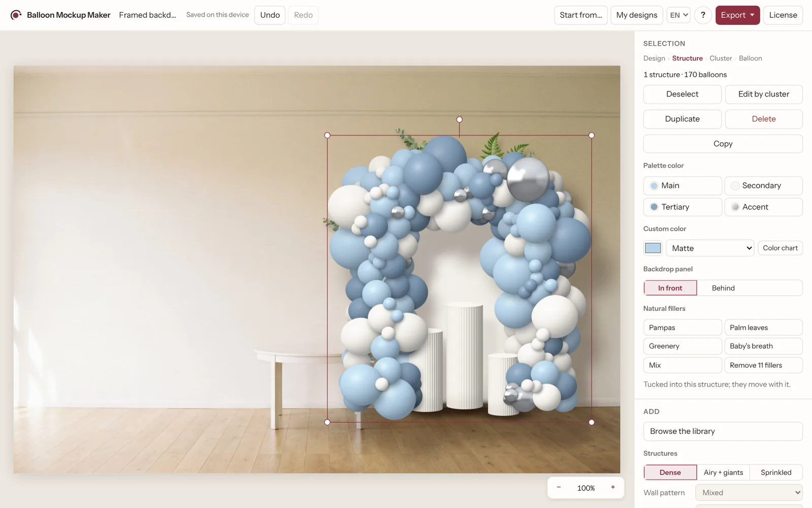Open the Matte finish dropdown
Image resolution: width=812 pixels, height=508 pixels.
click(710, 248)
